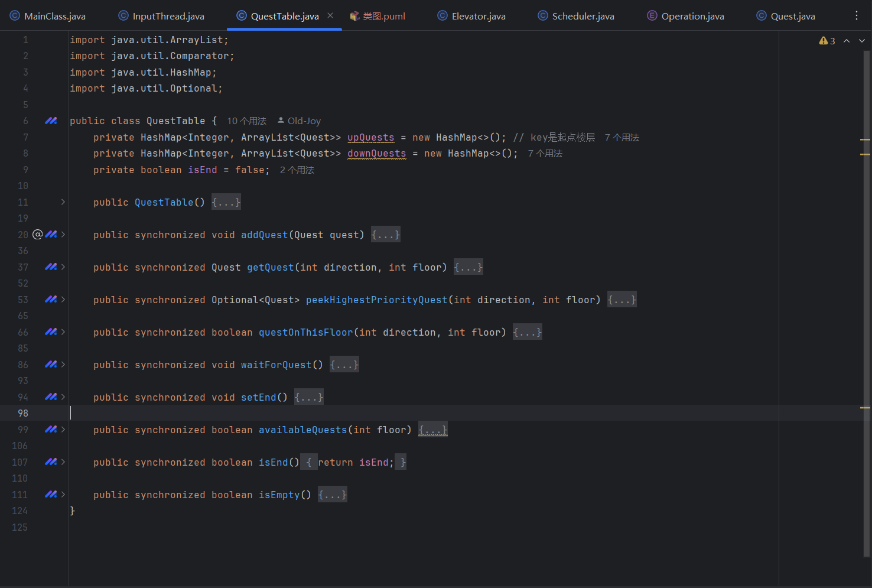Click the gutter marker icon beside waitForQuest method
Image resolution: width=872 pixels, height=588 pixels.
tap(51, 365)
